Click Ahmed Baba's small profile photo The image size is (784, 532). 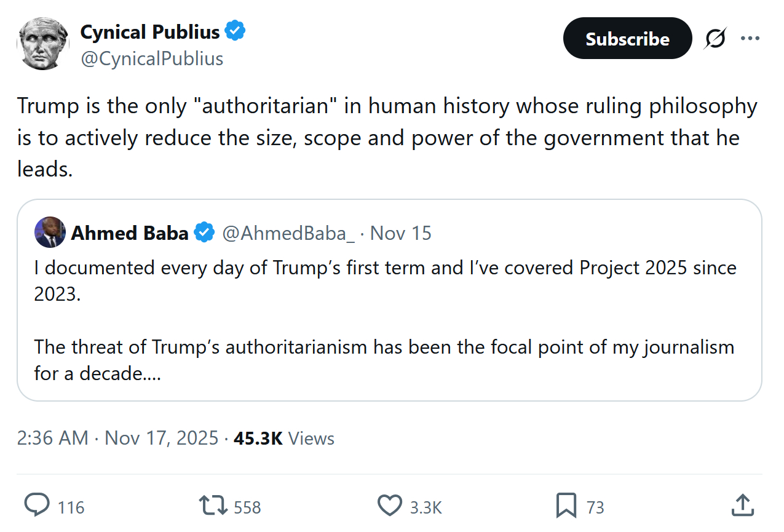click(x=50, y=232)
